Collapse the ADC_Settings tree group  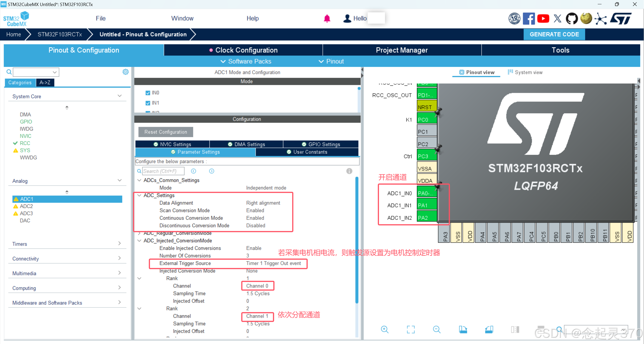click(139, 195)
